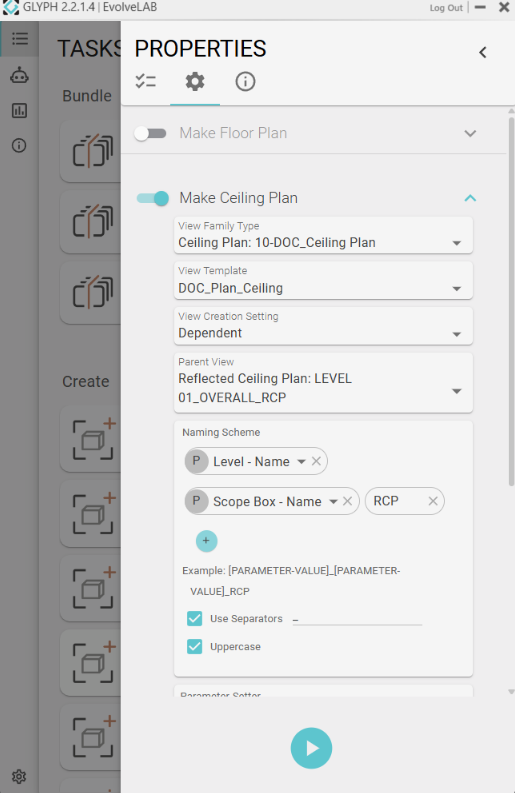This screenshot has width=515, height=793.
Task: Switch to the checklist tab in Properties
Action: click(146, 81)
